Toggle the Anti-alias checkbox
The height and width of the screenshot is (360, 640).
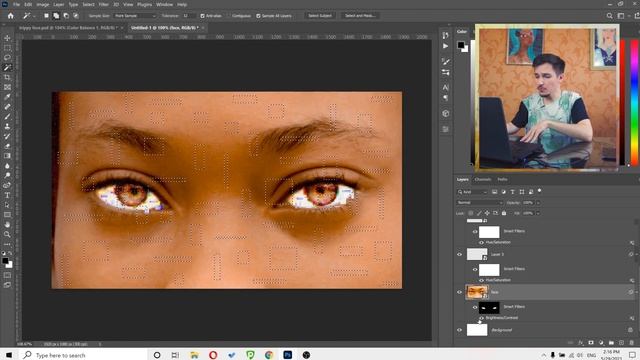(202, 16)
